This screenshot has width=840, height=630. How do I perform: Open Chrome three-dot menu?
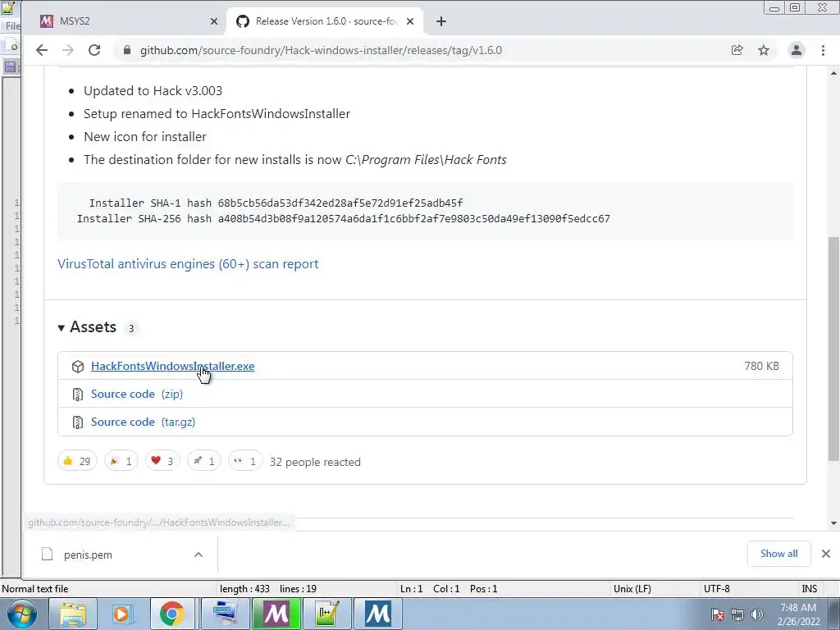(823, 50)
